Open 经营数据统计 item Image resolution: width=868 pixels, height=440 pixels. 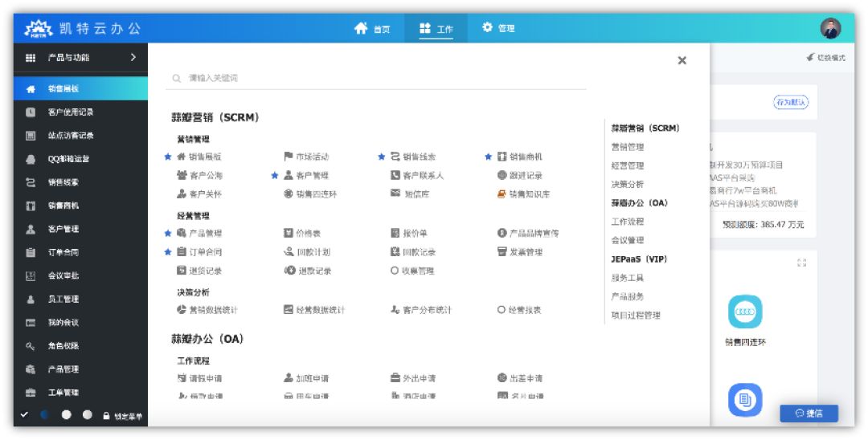(314, 311)
